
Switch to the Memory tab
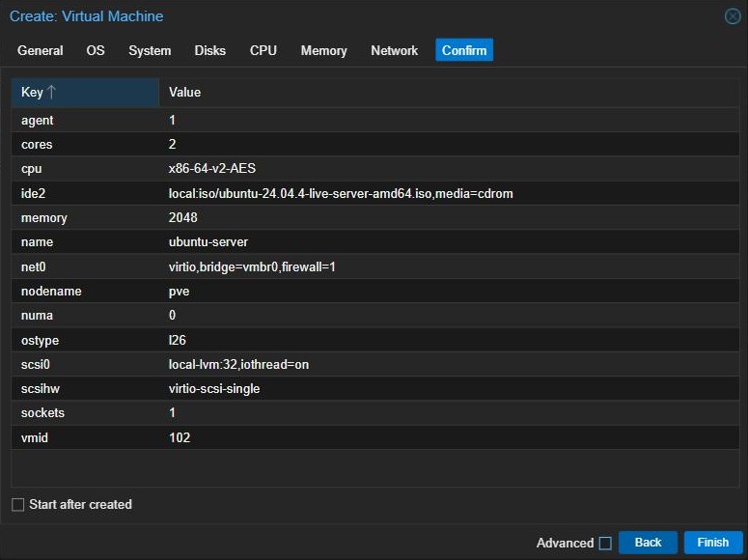point(324,50)
